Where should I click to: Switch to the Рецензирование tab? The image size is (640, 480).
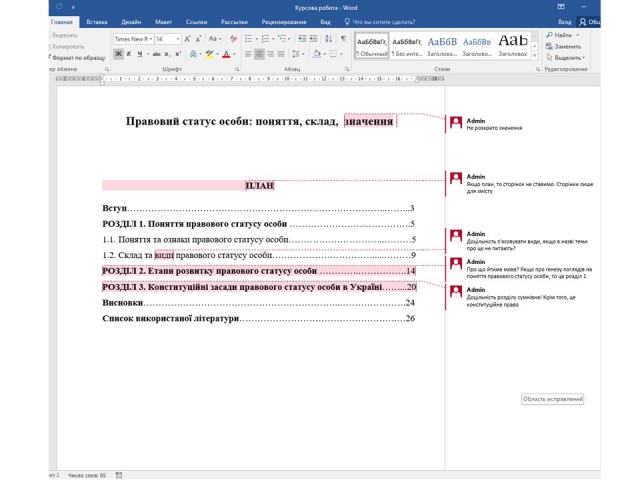pyautogui.click(x=284, y=20)
